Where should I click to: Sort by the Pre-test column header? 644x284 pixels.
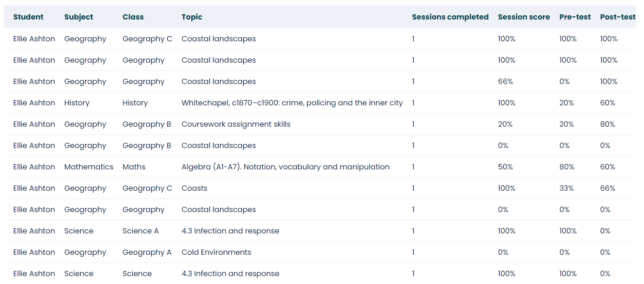575,17
